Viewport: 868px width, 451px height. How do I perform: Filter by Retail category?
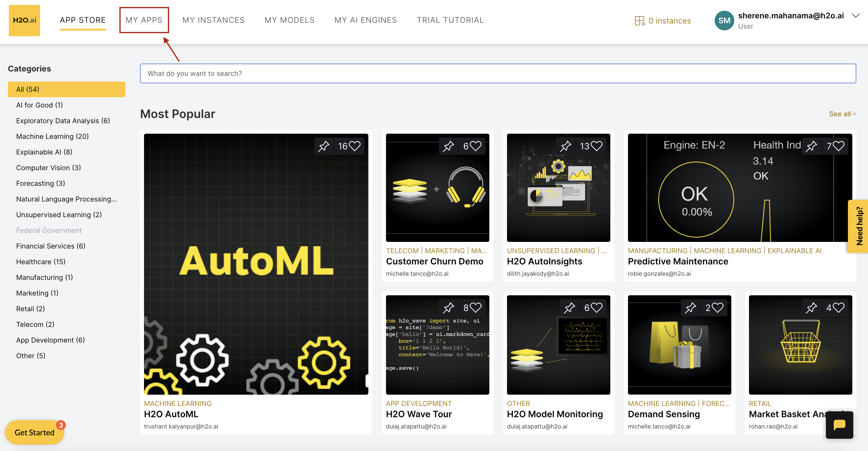tap(30, 309)
